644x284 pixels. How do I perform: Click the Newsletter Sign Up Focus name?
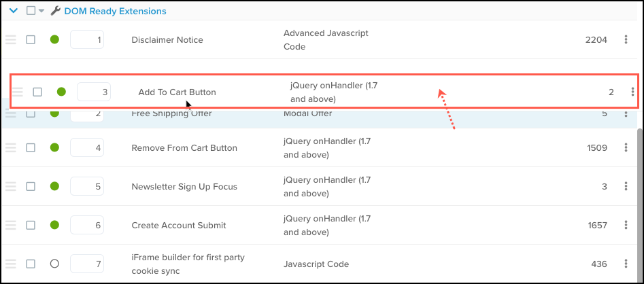[x=184, y=186]
